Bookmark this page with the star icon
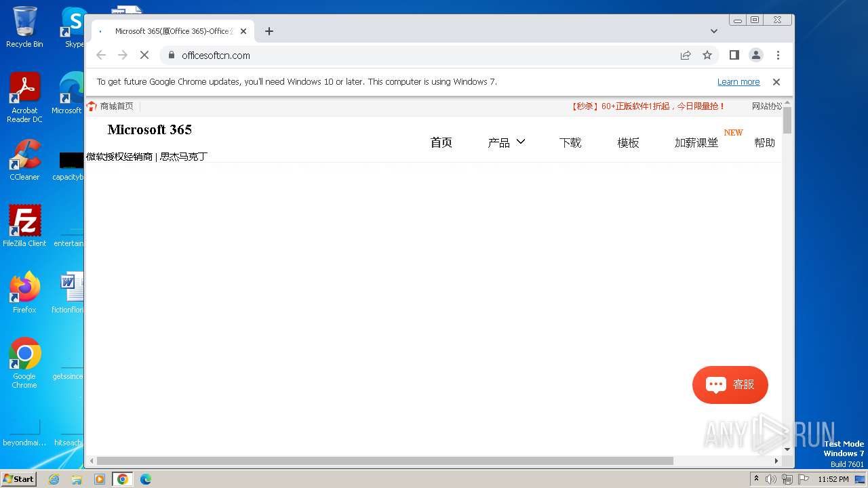Image resolution: width=868 pixels, height=488 pixels. point(707,55)
